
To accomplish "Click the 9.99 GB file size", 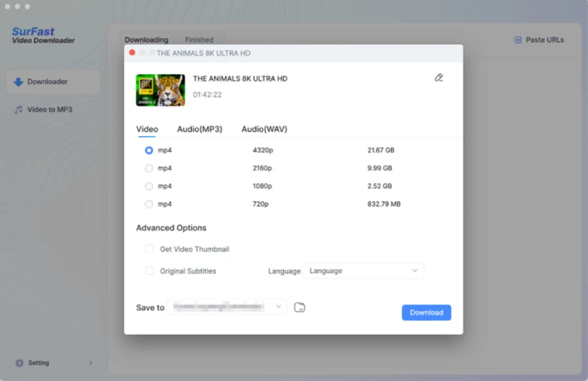I will 380,168.
